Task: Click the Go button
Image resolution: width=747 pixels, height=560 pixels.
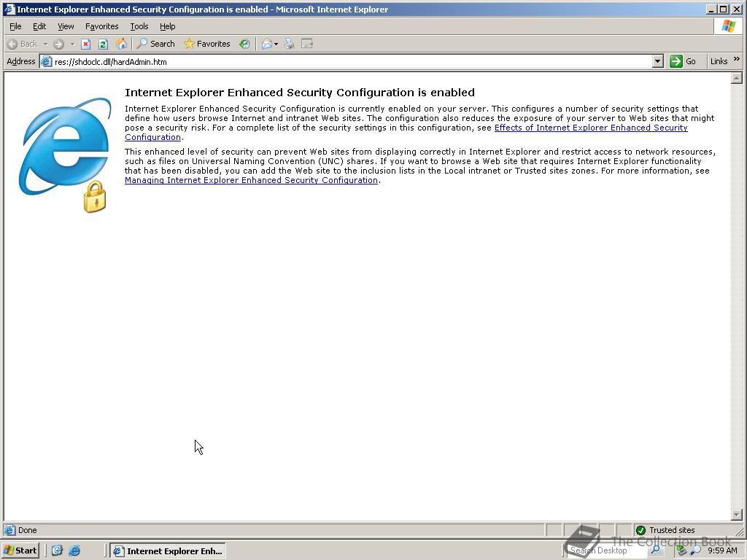Action: click(683, 61)
